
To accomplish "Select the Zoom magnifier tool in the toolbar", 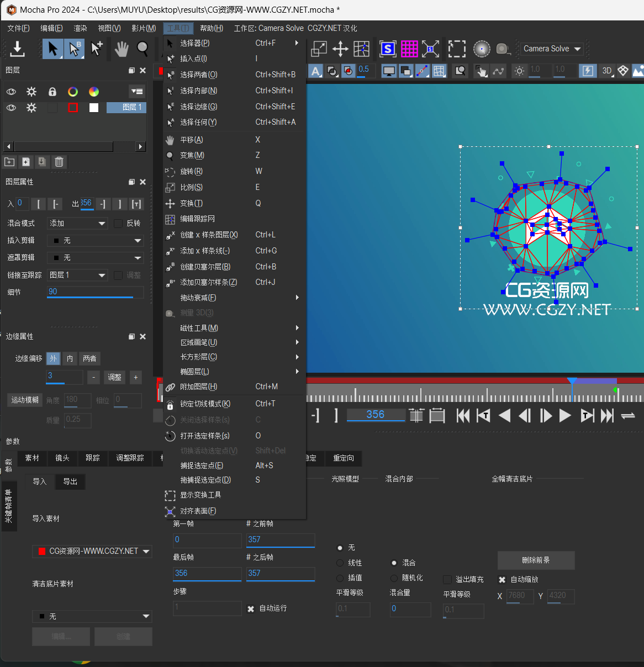I will 142,49.
